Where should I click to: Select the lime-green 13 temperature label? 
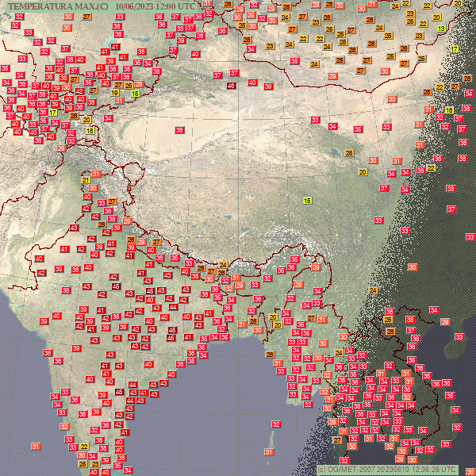441,29
